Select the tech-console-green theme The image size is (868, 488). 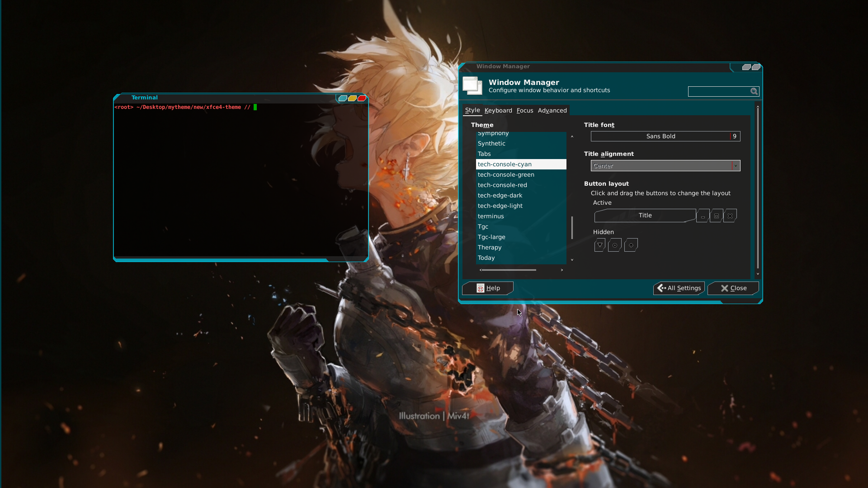[x=521, y=175]
